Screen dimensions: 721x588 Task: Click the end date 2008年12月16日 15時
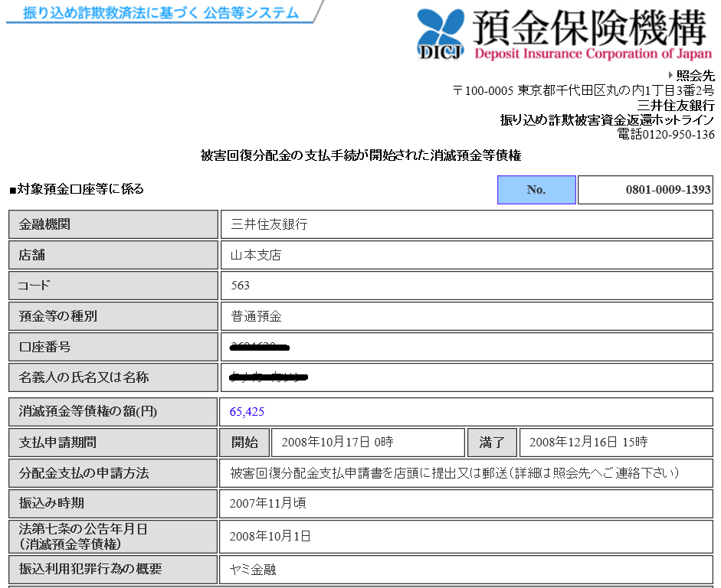point(588,442)
